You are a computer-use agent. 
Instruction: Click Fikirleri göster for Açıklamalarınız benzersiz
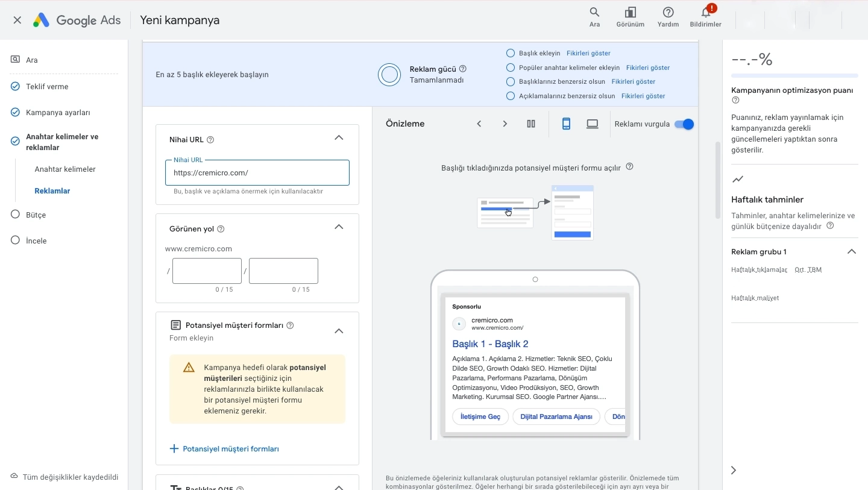643,96
